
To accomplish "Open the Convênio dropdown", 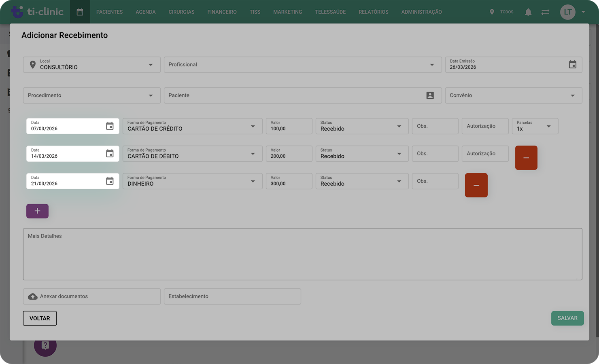I will pyautogui.click(x=514, y=95).
